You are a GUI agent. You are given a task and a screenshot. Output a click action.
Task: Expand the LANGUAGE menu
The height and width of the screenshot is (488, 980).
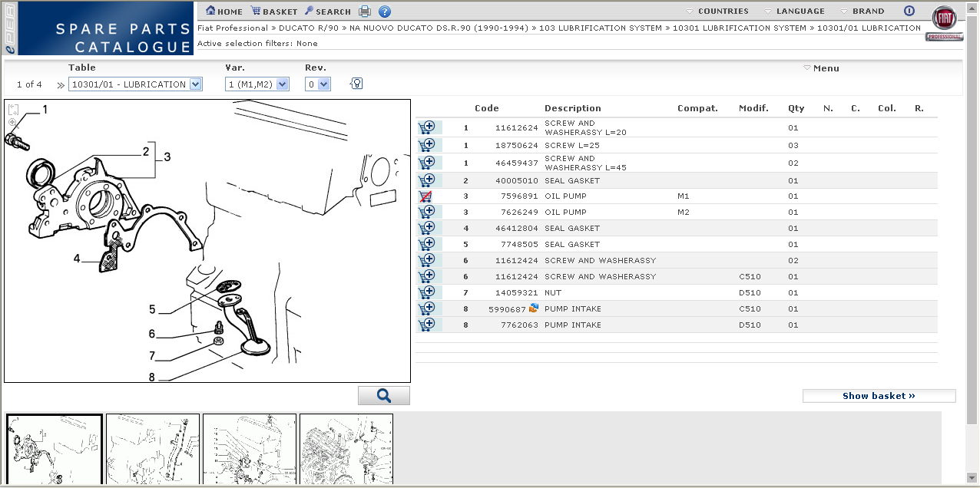click(794, 12)
